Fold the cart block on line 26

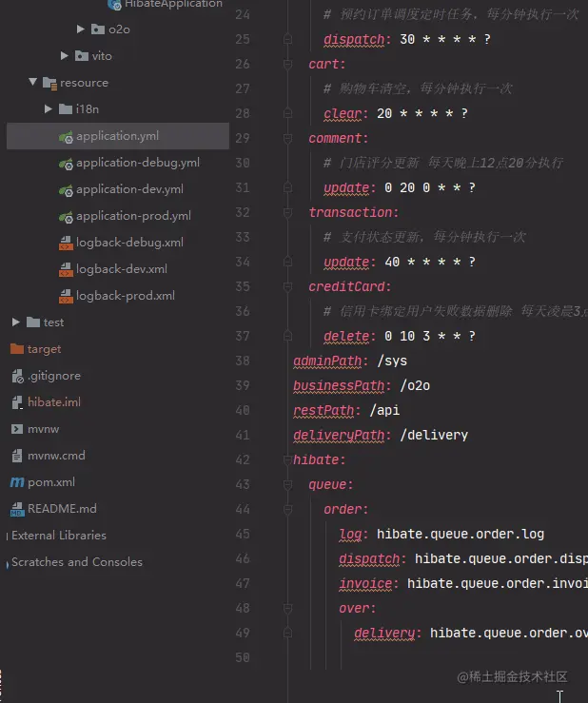coord(288,64)
